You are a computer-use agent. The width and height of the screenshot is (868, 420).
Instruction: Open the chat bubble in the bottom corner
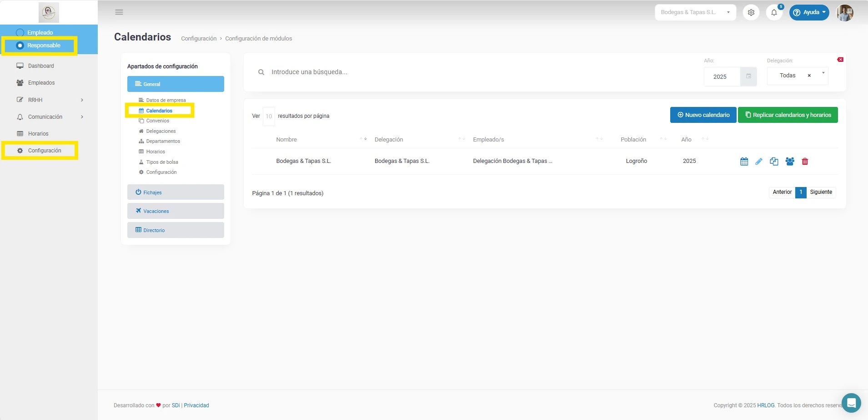[x=850, y=403]
